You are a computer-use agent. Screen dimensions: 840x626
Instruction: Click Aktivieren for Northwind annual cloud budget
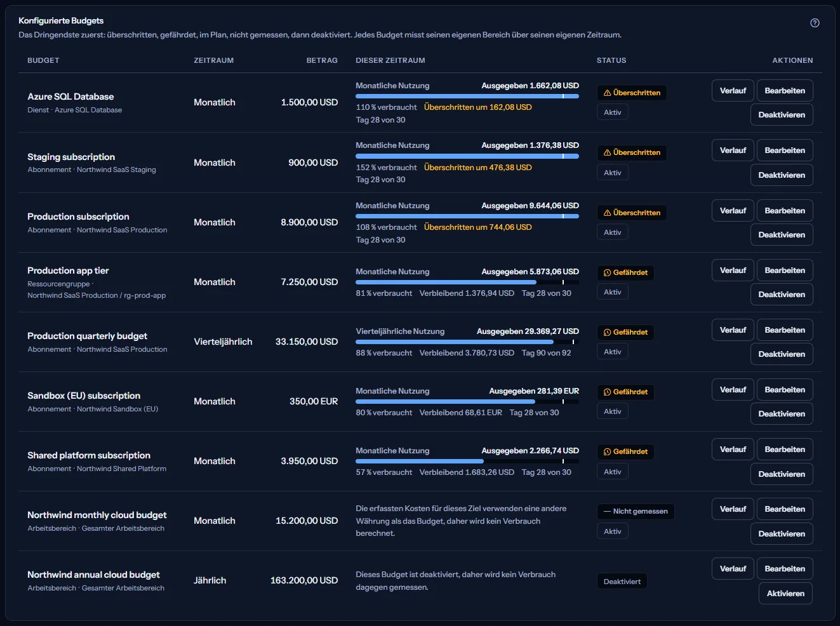click(x=785, y=594)
